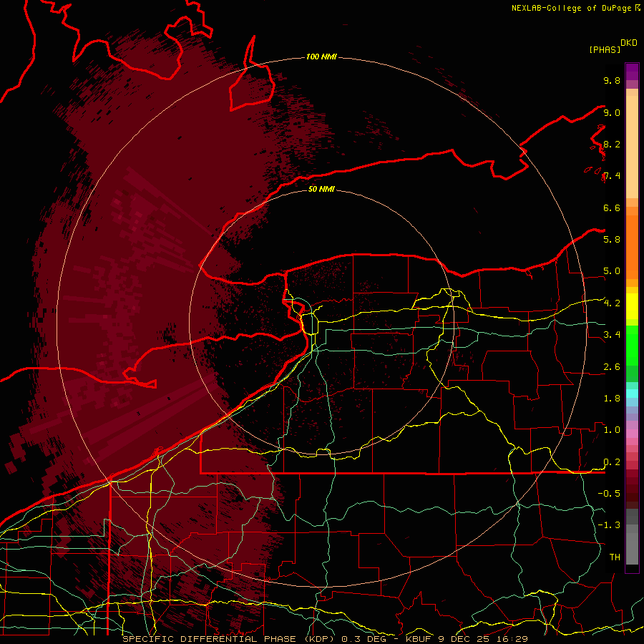Click the 5.8 scale value
The height and width of the screenshot is (644, 644).
tap(612, 239)
